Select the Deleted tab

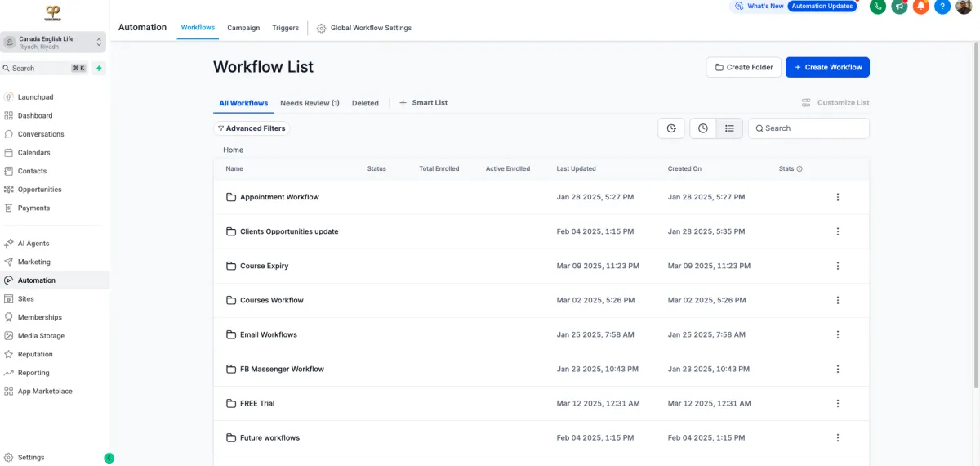pyautogui.click(x=365, y=103)
